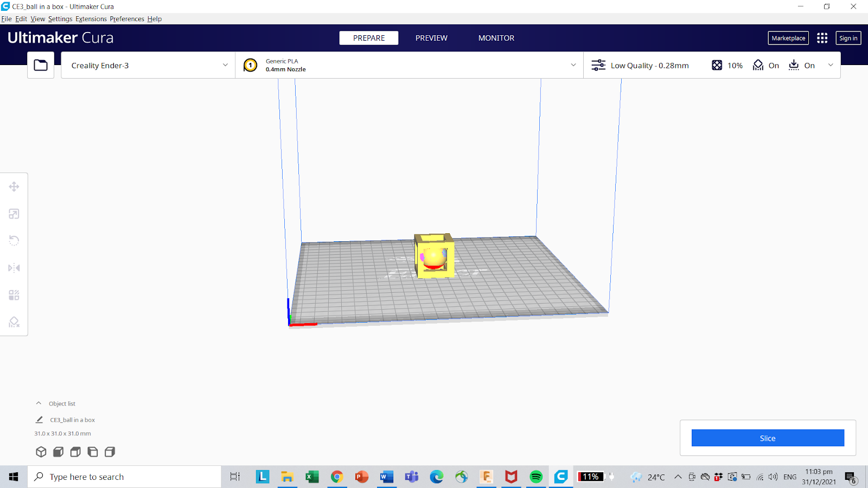Switch to the 3D view cube icon
Viewport: 868px width, 488px height.
pyautogui.click(x=41, y=452)
